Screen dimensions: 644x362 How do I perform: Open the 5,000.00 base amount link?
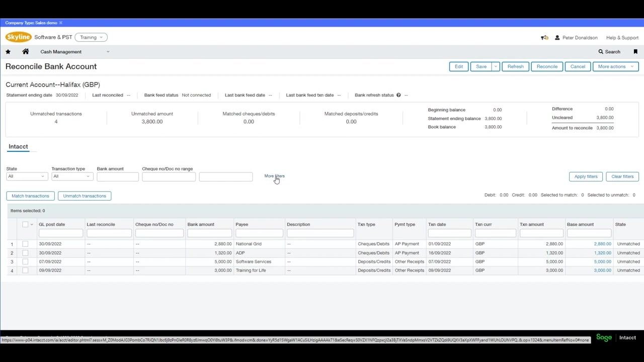pyautogui.click(x=603, y=261)
